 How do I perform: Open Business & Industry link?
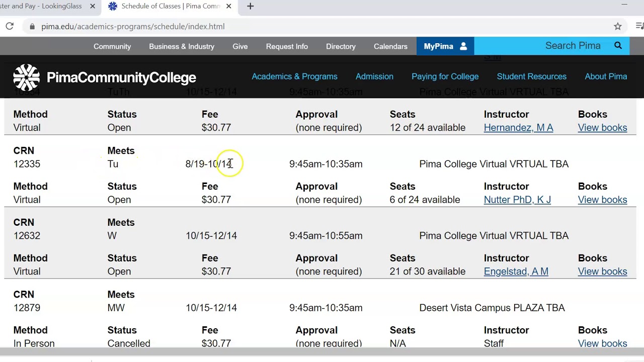(x=182, y=46)
